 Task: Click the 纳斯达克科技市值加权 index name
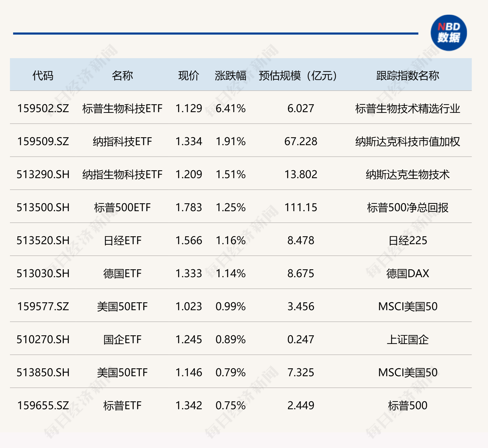(x=408, y=141)
